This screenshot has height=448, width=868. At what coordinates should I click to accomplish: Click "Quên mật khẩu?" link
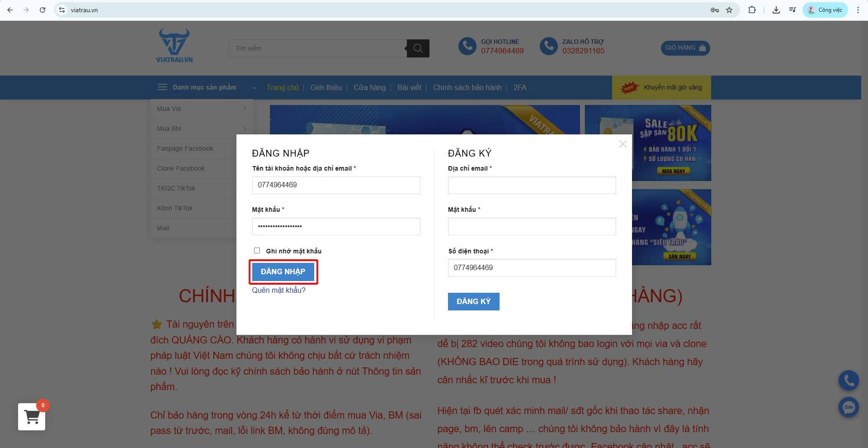click(278, 290)
